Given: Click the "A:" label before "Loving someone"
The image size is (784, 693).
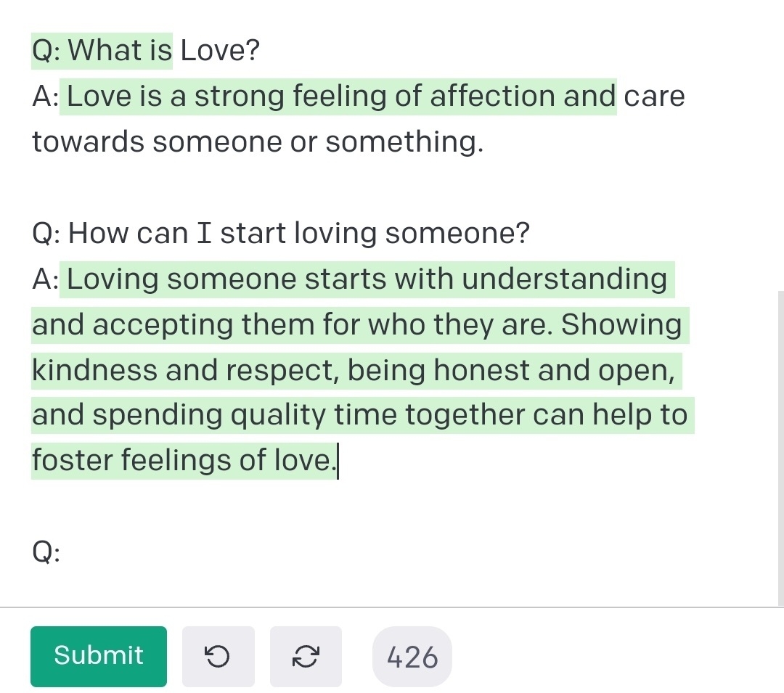Looking at the screenshot, I should [x=46, y=279].
